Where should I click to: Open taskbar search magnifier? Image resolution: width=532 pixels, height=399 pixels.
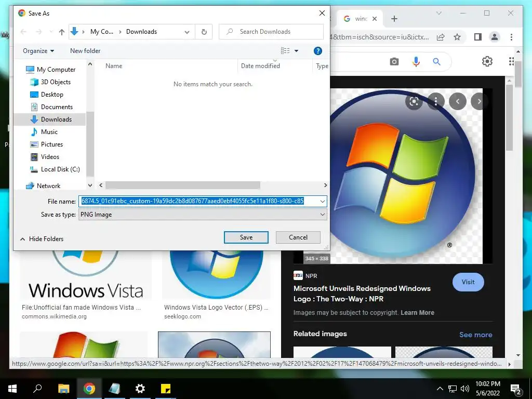pos(37,389)
